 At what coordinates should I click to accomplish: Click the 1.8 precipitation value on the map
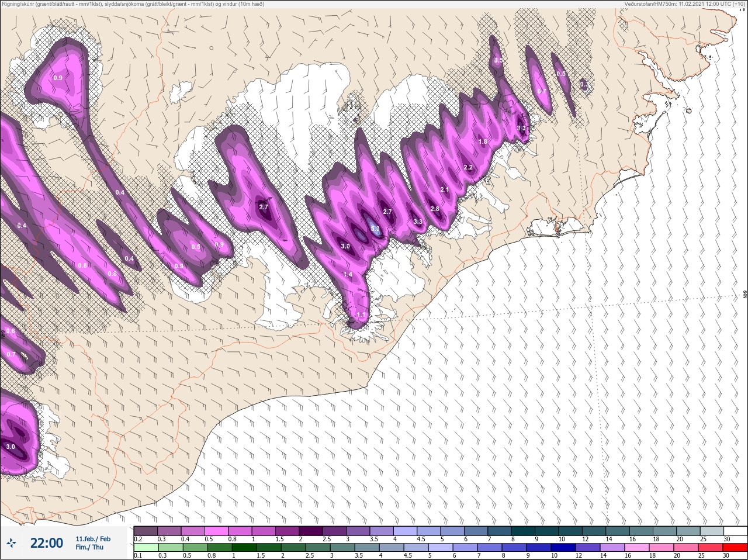(x=483, y=141)
